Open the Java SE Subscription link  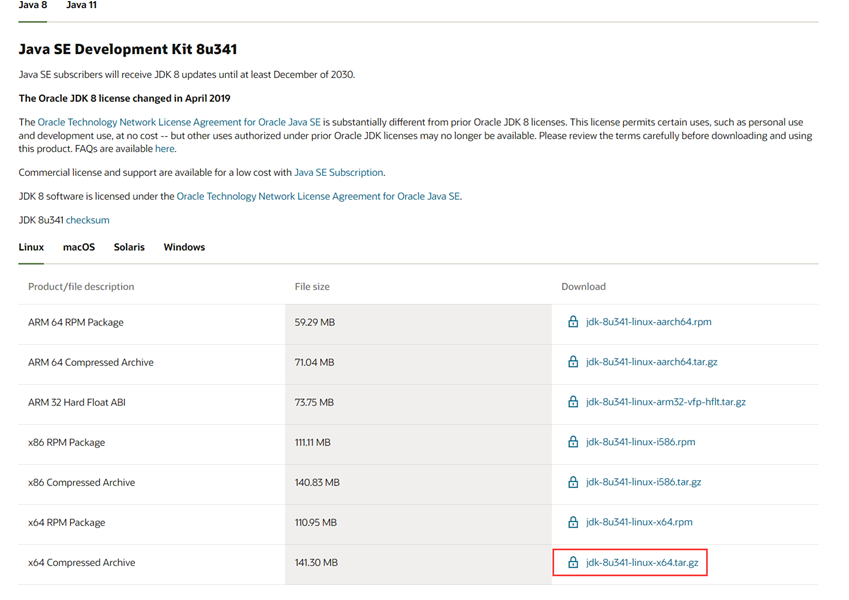(x=338, y=173)
